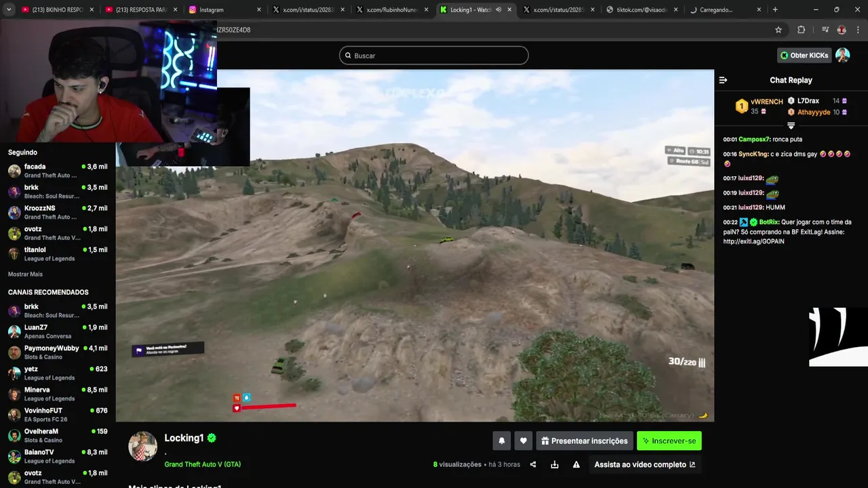The height and width of the screenshot is (488, 868).
Task: Share the clip with the share icon
Action: [533, 464]
